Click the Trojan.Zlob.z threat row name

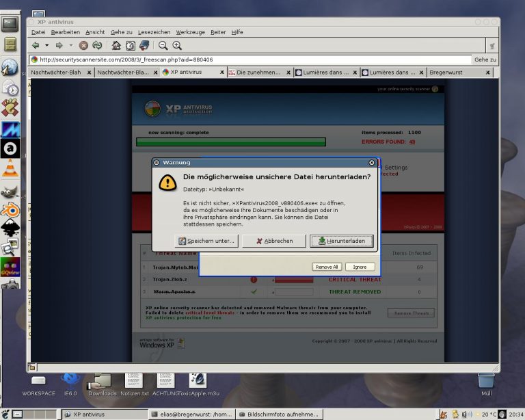[170, 279]
